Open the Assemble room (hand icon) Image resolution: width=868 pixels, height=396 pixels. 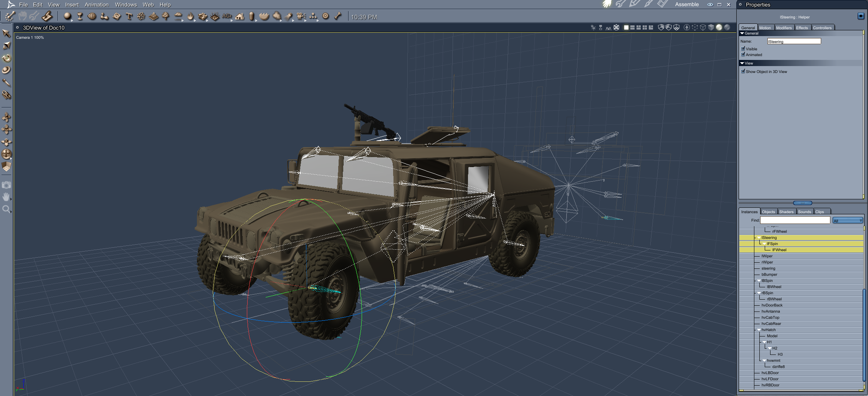pyautogui.click(x=607, y=4)
